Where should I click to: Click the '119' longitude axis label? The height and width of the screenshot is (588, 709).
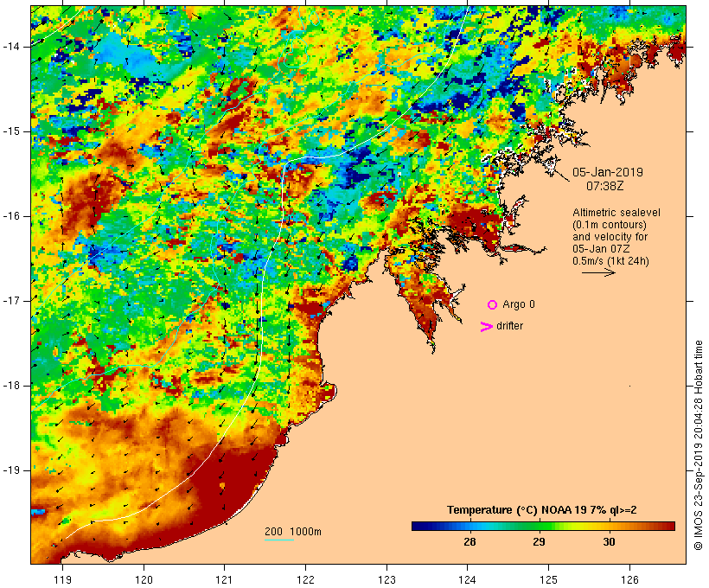click(62, 579)
